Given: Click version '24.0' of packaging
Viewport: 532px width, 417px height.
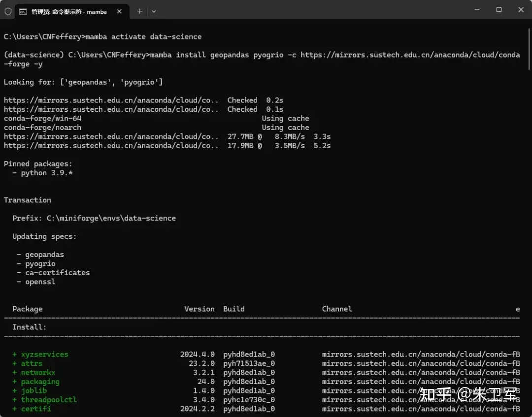Looking at the screenshot, I should 206,382.
